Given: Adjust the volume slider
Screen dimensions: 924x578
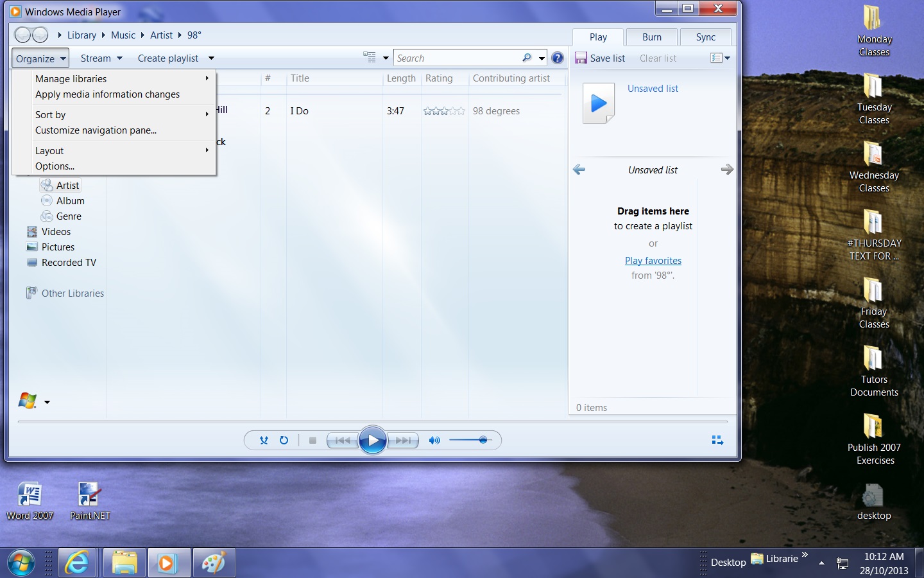Looking at the screenshot, I should pyautogui.click(x=483, y=440).
